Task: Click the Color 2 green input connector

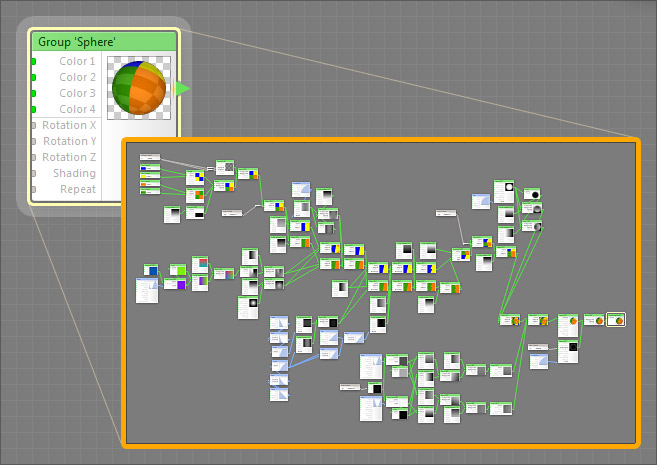Action: tap(33, 78)
